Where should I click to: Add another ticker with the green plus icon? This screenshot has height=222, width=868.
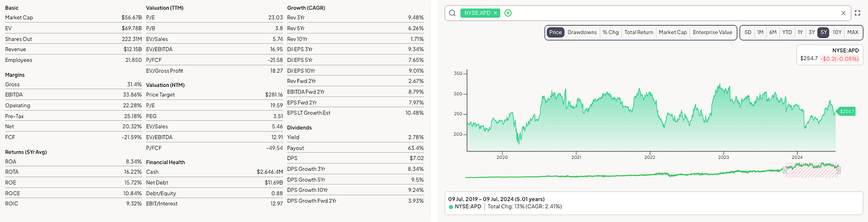pos(508,13)
